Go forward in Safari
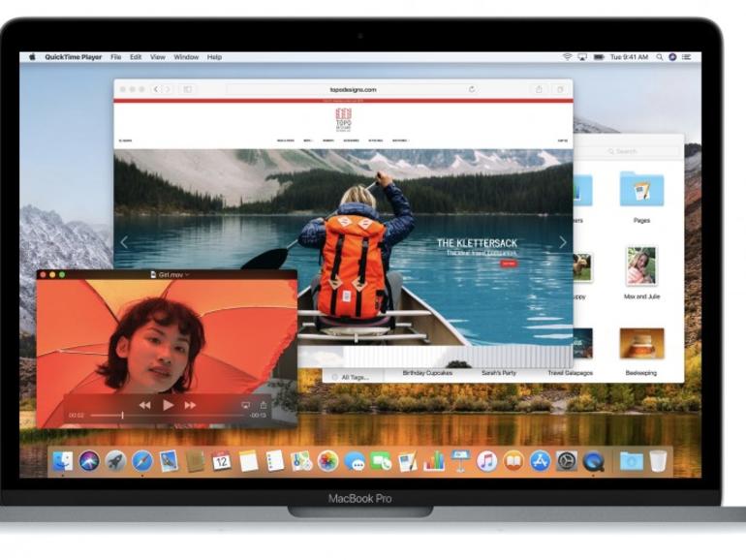Screen dimensions: 746x560 (x=168, y=89)
